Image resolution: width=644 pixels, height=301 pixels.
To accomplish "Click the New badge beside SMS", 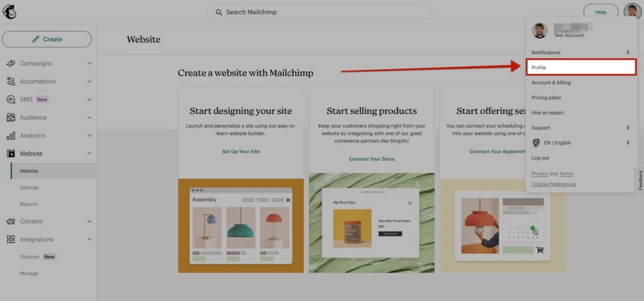I will coord(42,99).
